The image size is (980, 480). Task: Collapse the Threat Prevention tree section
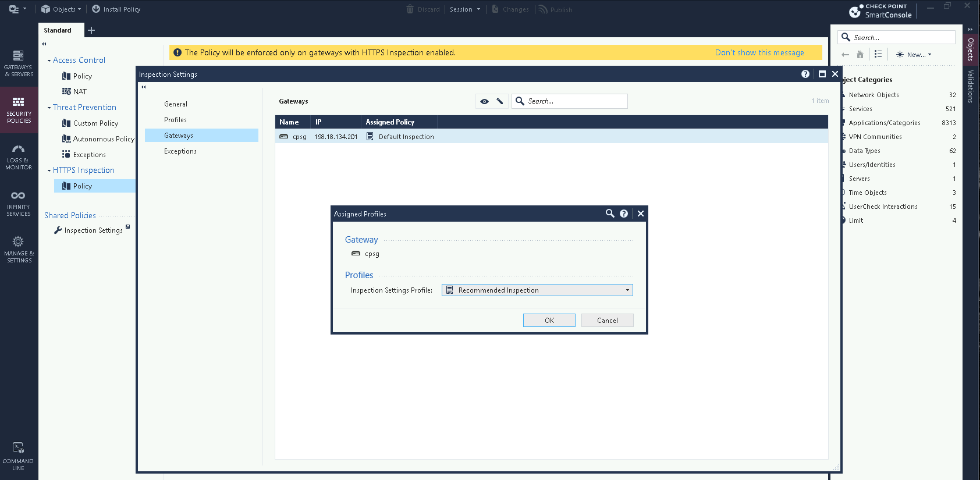click(49, 108)
